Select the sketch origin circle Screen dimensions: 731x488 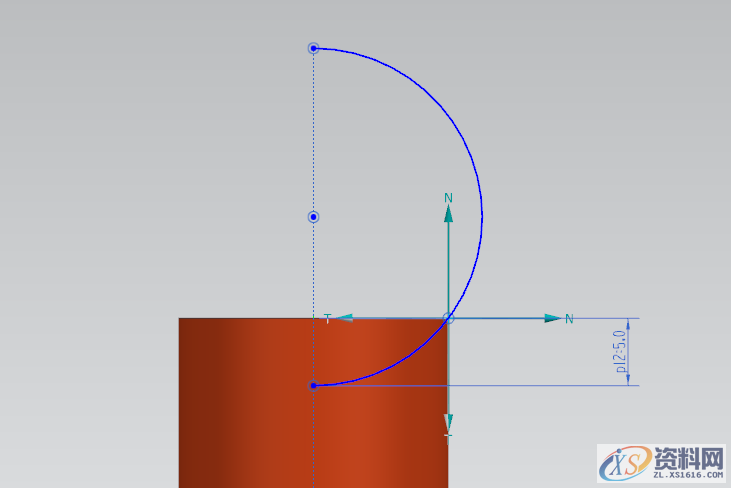pos(448,318)
